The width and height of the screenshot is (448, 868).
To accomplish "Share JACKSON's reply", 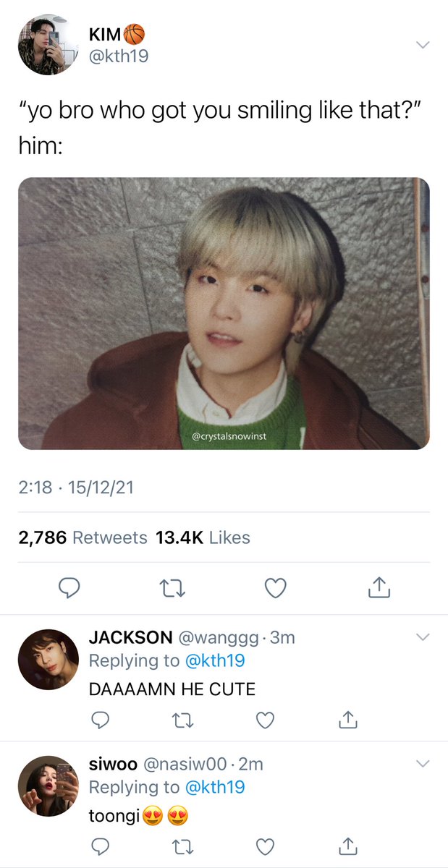I will pos(349,720).
